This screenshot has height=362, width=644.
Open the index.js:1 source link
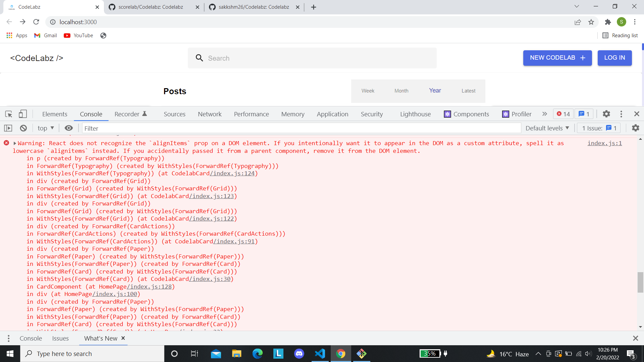[604, 143]
